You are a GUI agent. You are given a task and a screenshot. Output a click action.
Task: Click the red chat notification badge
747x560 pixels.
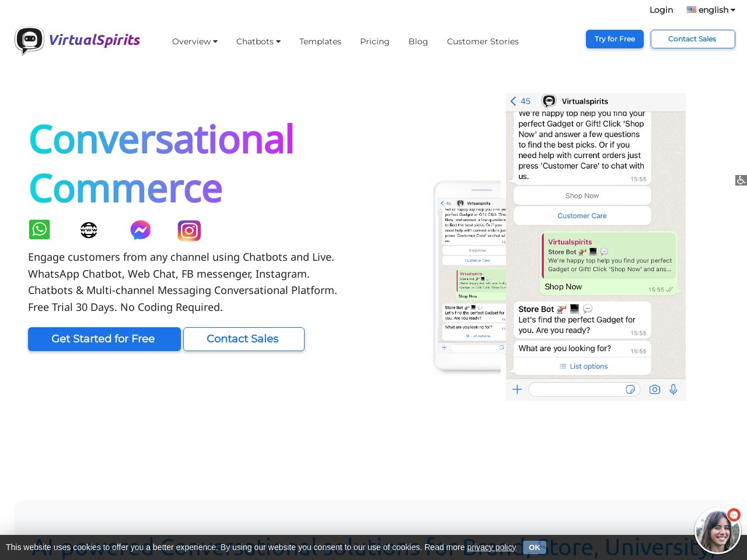coord(734,514)
